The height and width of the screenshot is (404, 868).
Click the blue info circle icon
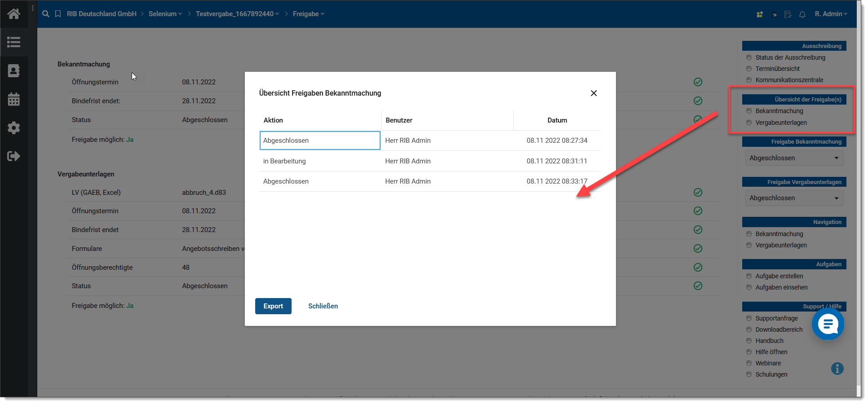coord(837,369)
